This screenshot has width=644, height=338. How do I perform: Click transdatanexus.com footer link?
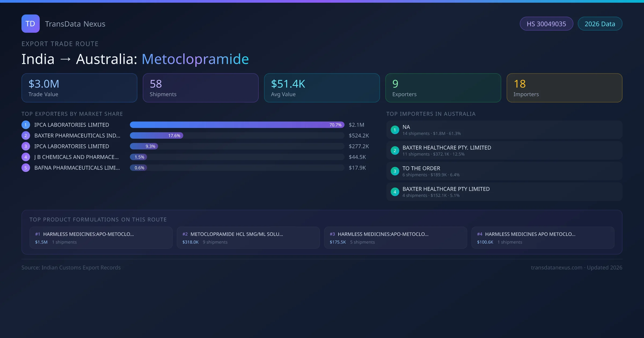pos(556,267)
